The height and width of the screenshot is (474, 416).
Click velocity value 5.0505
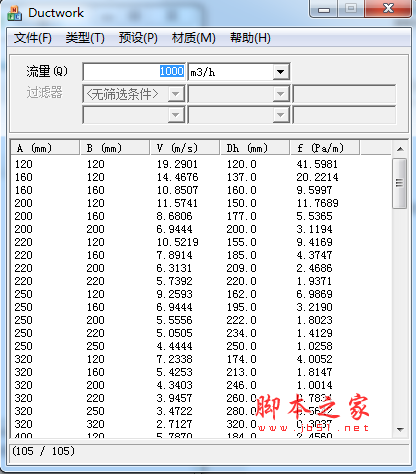pyautogui.click(x=174, y=333)
